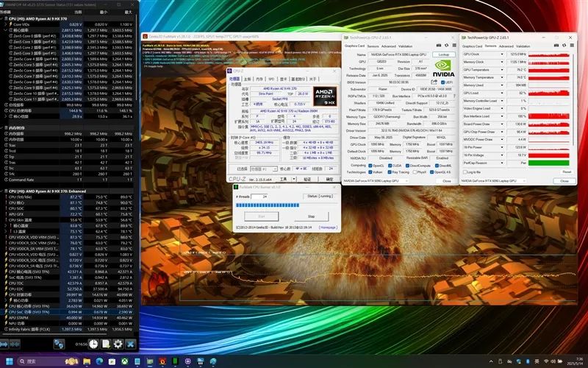Switch to Sensors tab in GPU-Z Graphics Card window
588x368 pixels.
(x=373, y=46)
